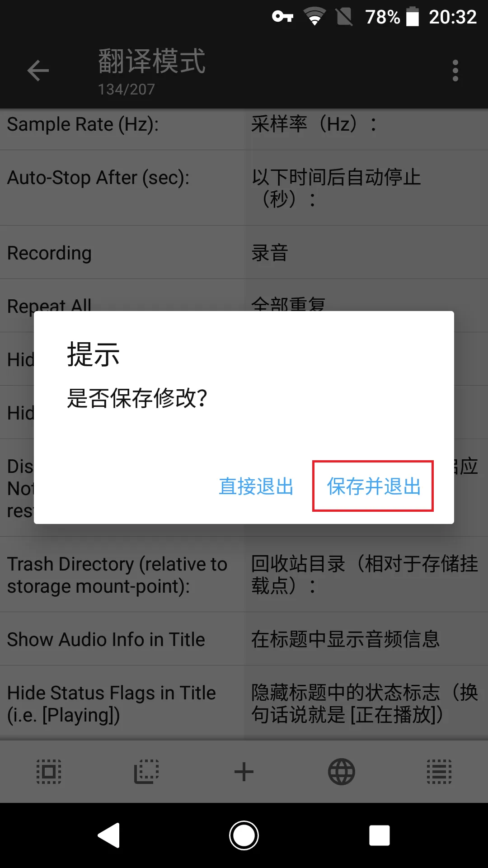Click 直接退出 to exit without saving
The height and width of the screenshot is (868, 488).
coord(256,486)
